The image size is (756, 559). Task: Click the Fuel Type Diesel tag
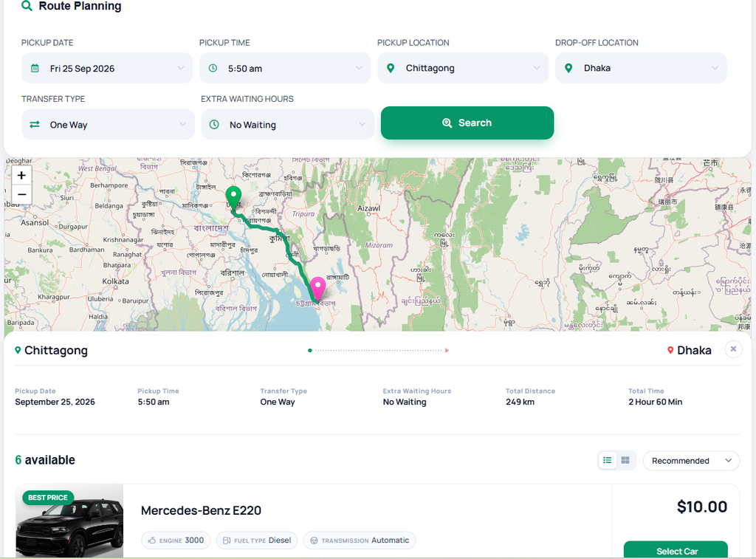pos(257,541)
